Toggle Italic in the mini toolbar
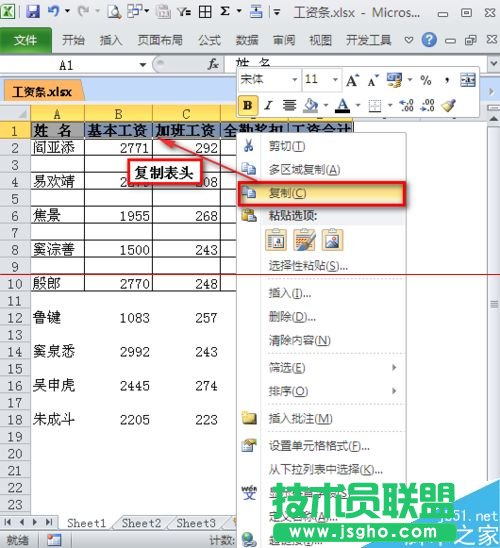The image size is (500, 548). click(x=268, y=105)
